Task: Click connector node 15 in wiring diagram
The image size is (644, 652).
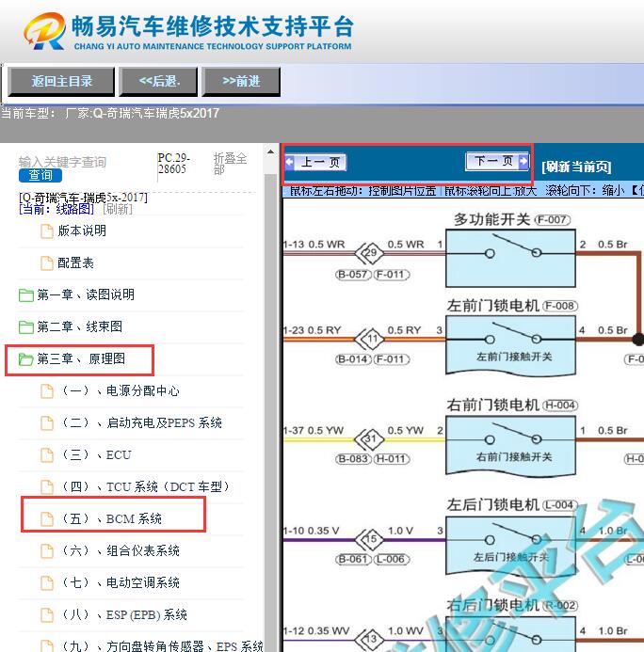Action: 370,539
